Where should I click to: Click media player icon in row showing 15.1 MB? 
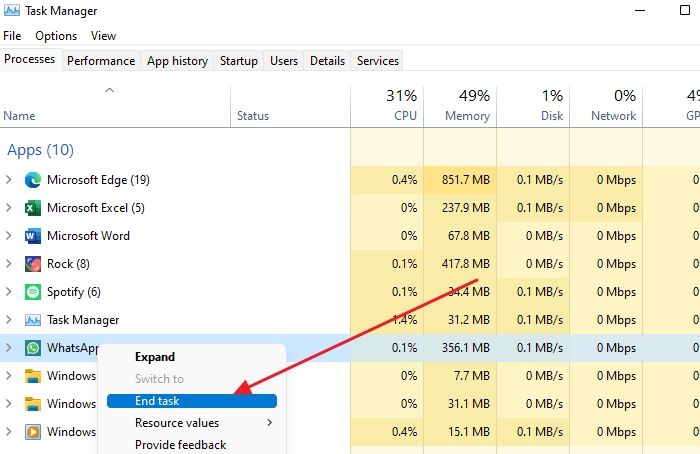coord(33,432)
